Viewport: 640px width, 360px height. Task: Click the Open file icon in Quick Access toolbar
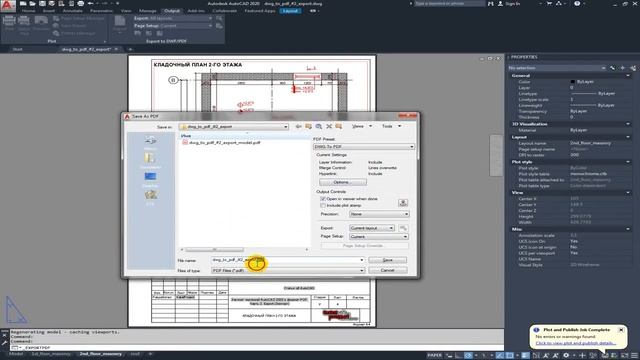(x=33, y=3)
